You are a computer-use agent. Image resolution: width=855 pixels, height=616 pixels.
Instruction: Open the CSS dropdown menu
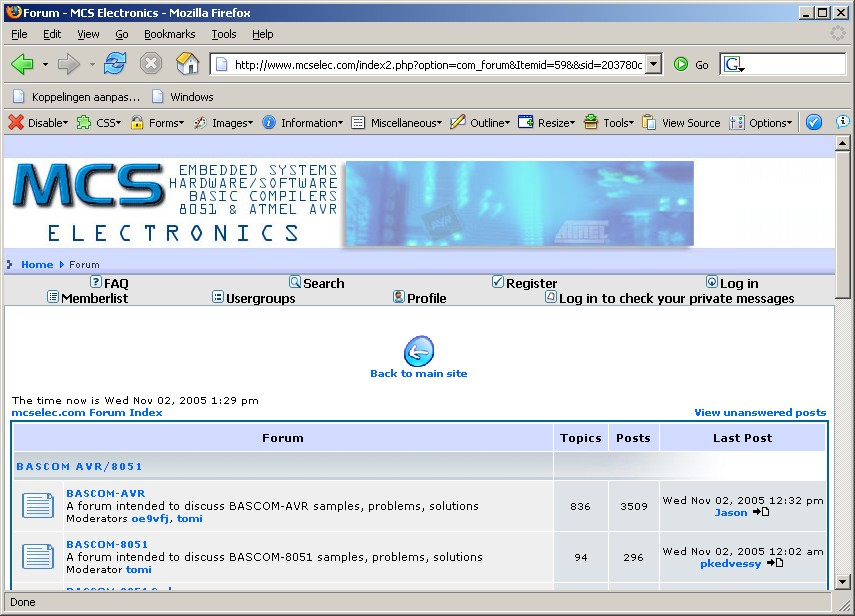click(x=118, y=123)
